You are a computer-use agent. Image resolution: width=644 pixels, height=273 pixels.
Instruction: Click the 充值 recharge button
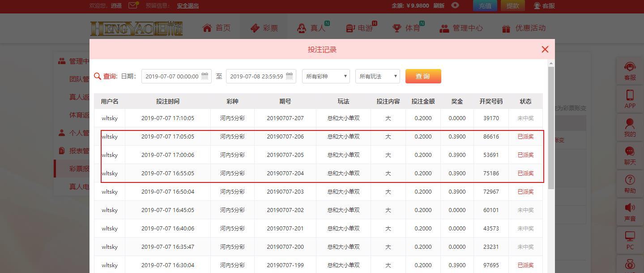tap(485, 5)
